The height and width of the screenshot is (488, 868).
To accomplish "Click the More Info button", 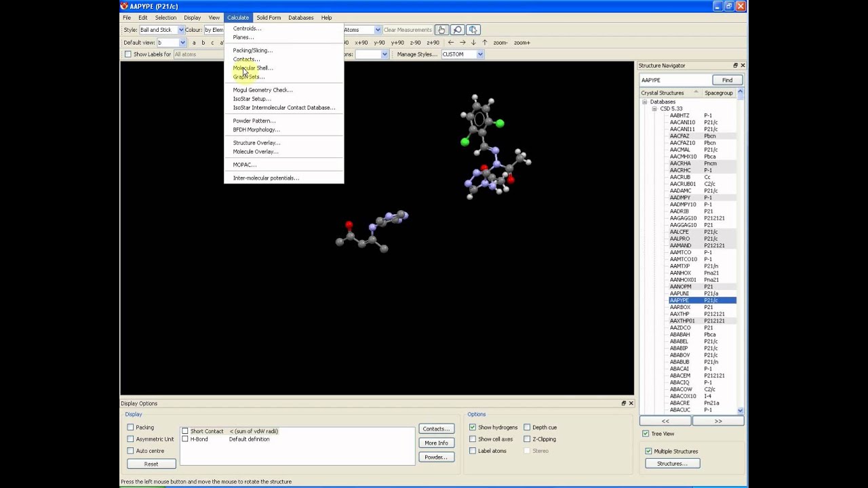I will [x=436, y=443].
